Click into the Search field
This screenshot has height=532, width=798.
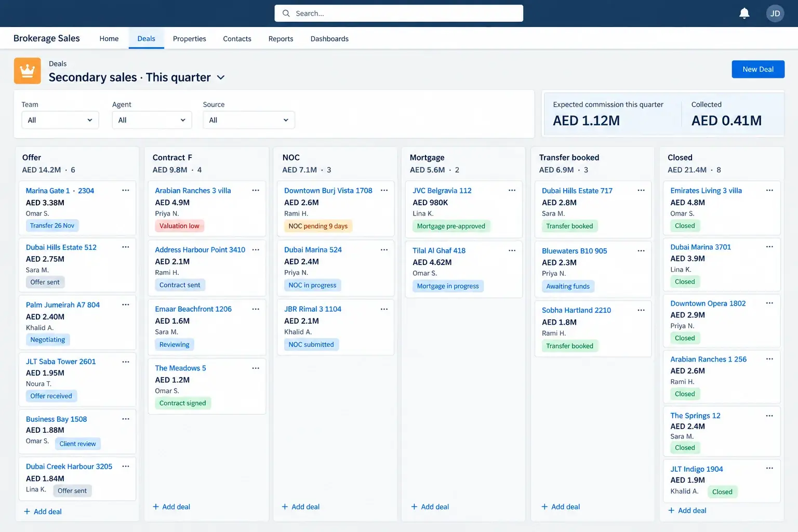[398, 14]
